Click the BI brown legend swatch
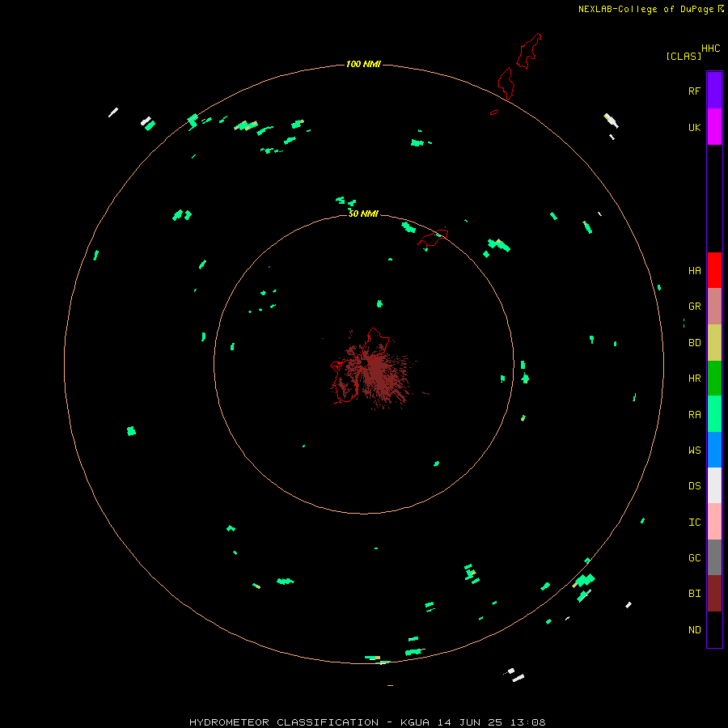The width and height of the screenshot is (728, 728). (x=714, y=594)
